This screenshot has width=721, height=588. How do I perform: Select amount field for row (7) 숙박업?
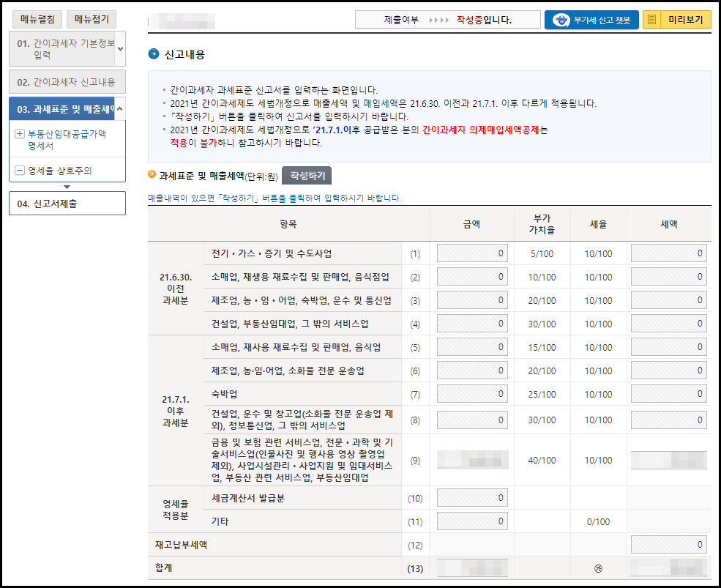pyautogui.click(x=472, y=394)
